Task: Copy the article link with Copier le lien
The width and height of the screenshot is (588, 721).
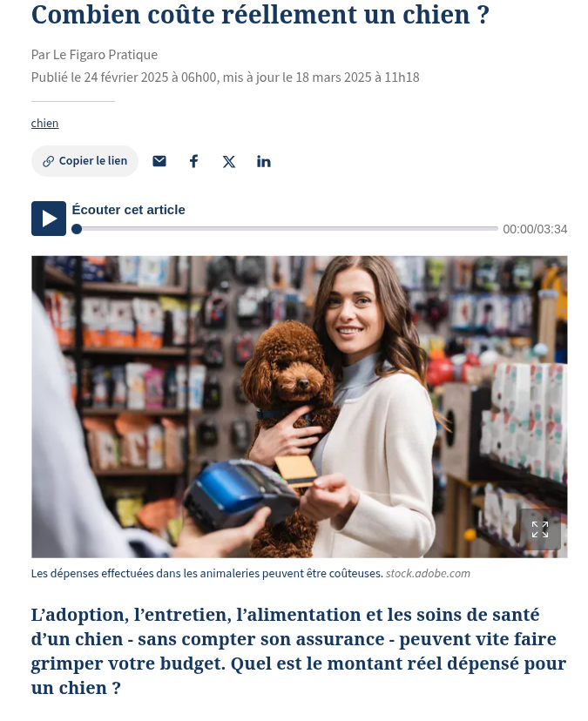Action: [84, 161]
